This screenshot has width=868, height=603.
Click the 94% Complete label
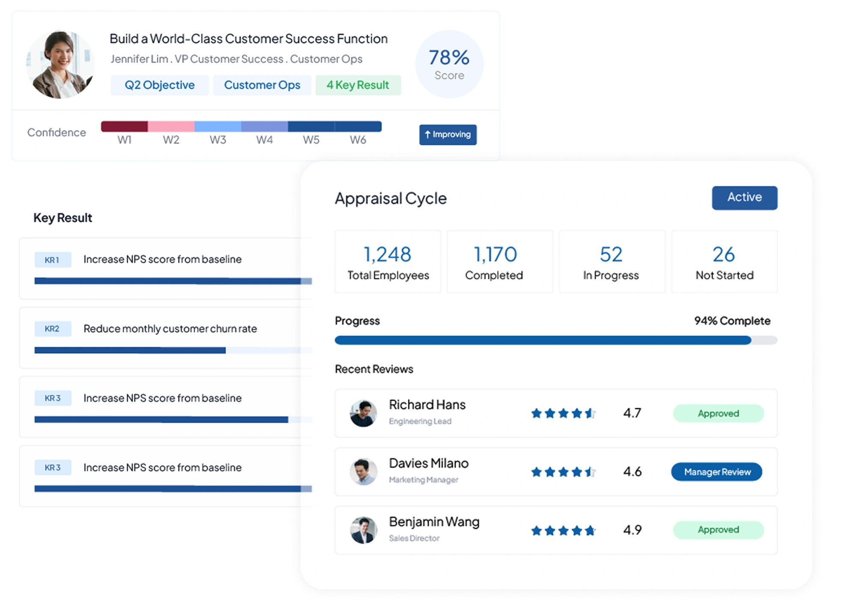tap(732, 321)
